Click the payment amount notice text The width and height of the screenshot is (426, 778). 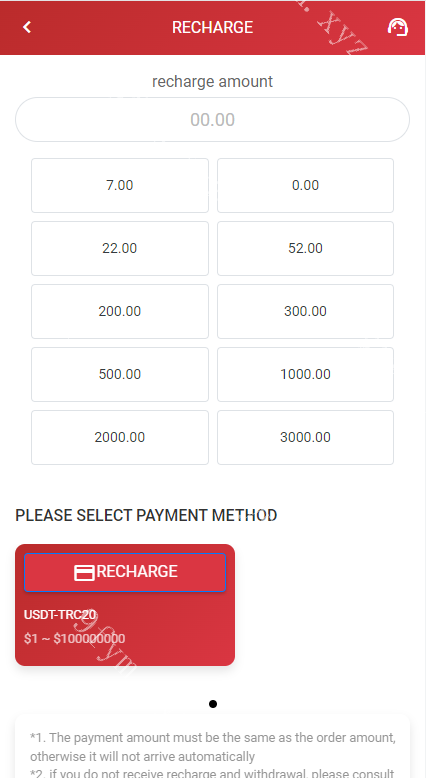[x=213, y=747]
